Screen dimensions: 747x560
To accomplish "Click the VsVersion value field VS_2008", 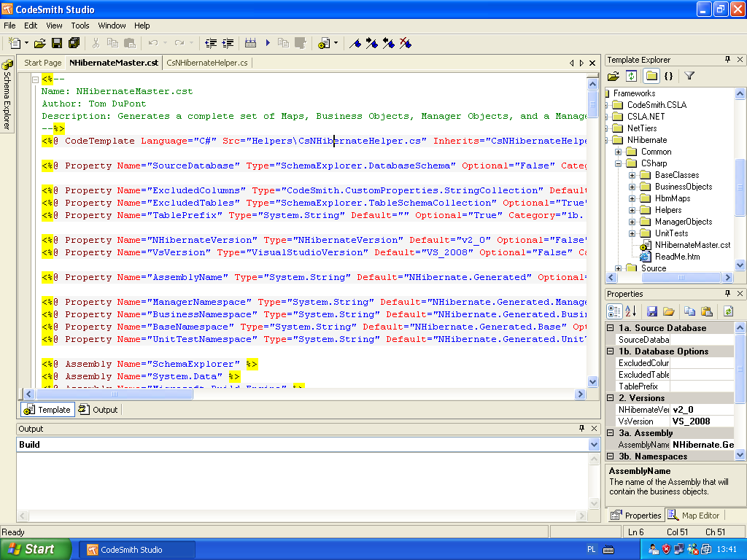I will pos(702,421).
